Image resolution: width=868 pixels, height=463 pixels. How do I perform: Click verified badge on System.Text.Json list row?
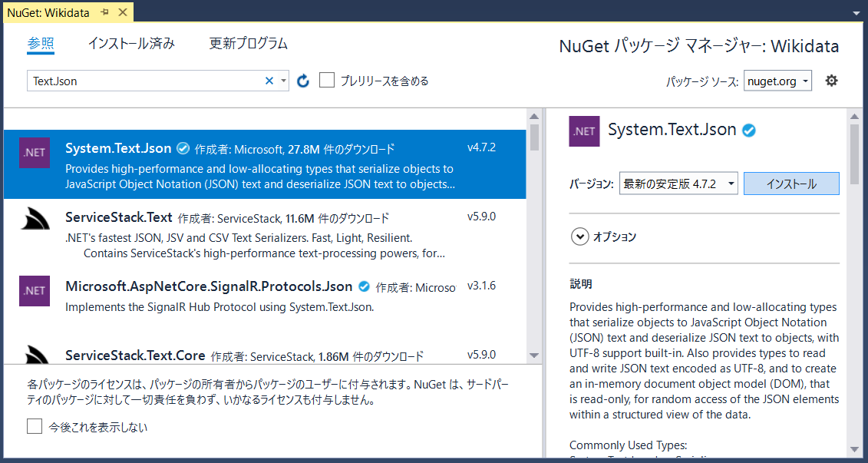pos(182,148)
